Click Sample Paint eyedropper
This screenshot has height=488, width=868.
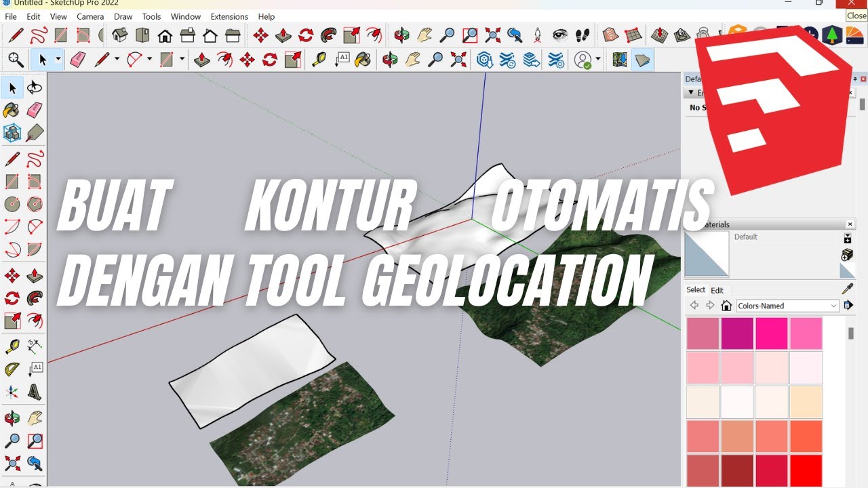click(847, 289)
